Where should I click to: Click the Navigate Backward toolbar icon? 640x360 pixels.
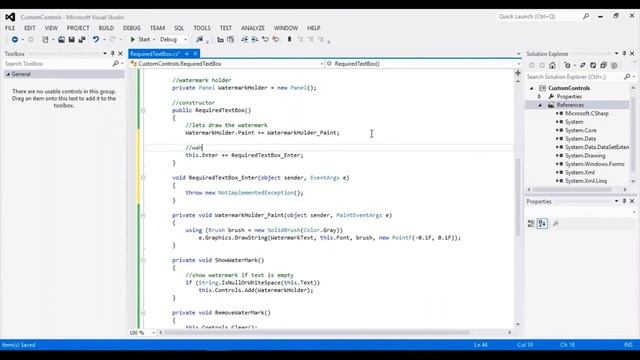[15, 40]
